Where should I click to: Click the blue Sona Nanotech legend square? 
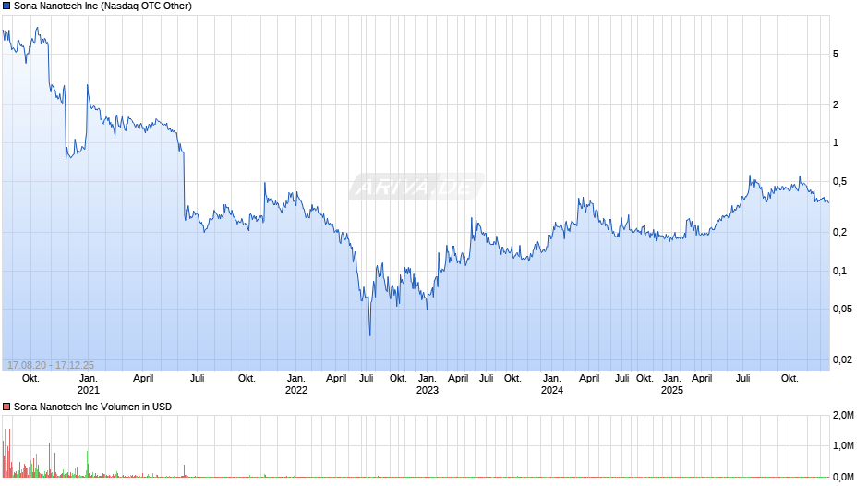6,6
